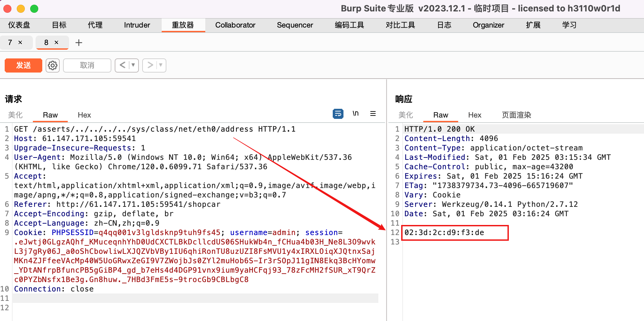Navigate back in request history with left arrow
This screenshot has width=644, height=321.
(123, 65)
